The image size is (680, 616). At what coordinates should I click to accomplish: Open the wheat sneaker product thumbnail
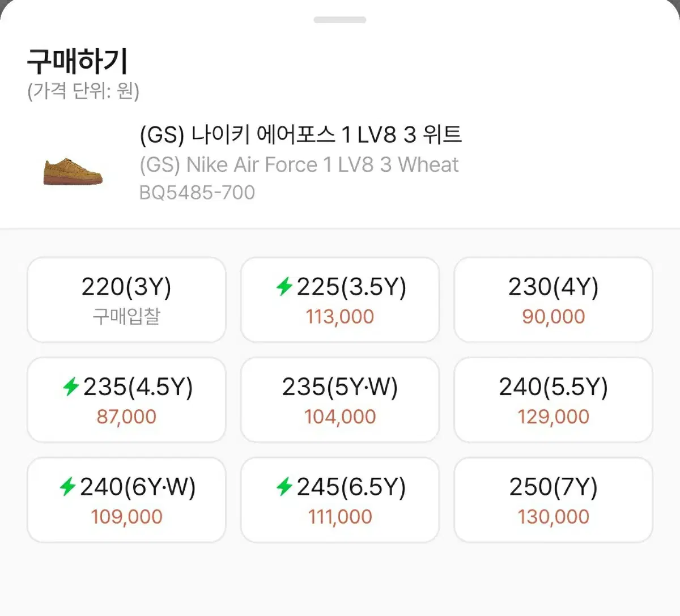[x=73, y=171]
